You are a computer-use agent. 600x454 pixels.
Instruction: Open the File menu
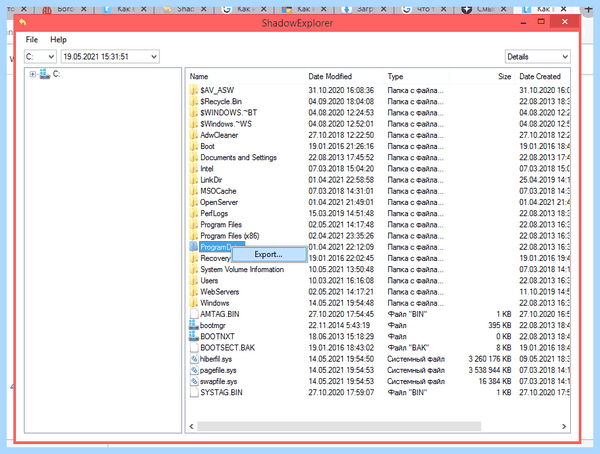[32, 39]
